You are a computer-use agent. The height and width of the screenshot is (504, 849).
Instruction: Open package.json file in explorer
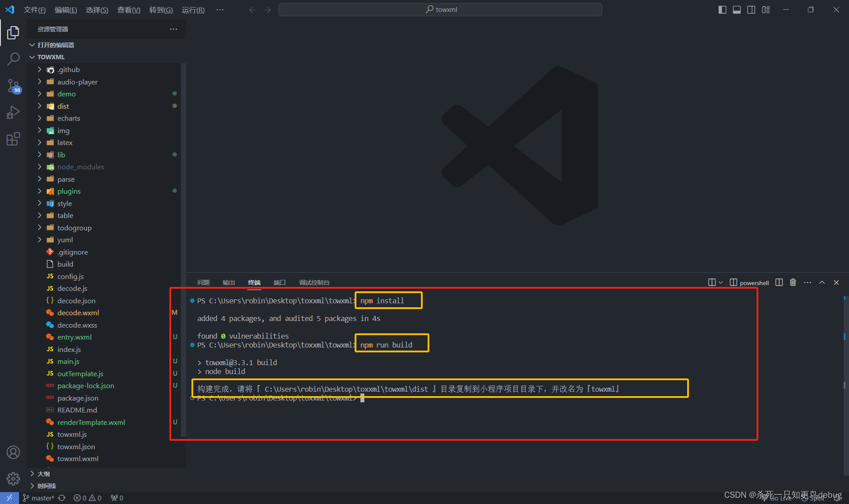[78, 398]
